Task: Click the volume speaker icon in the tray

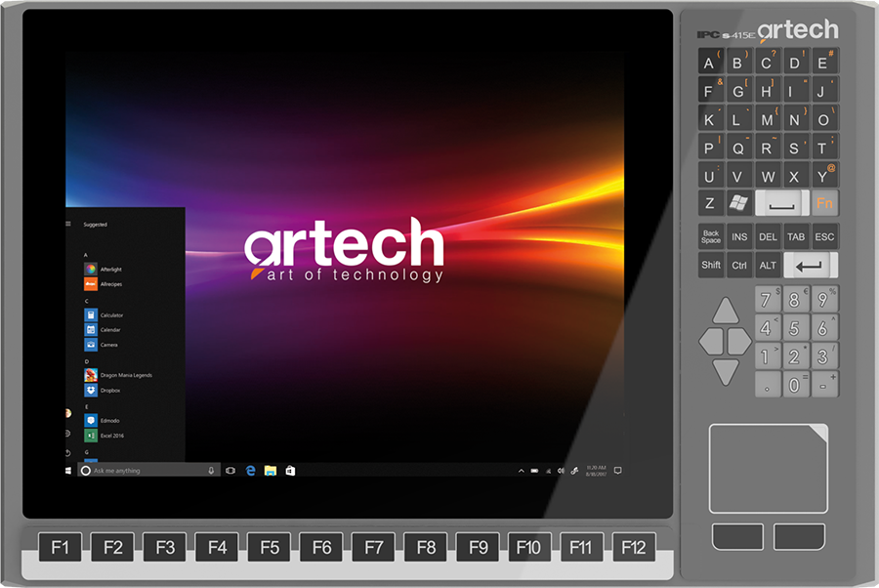Action: coord(561,471)
